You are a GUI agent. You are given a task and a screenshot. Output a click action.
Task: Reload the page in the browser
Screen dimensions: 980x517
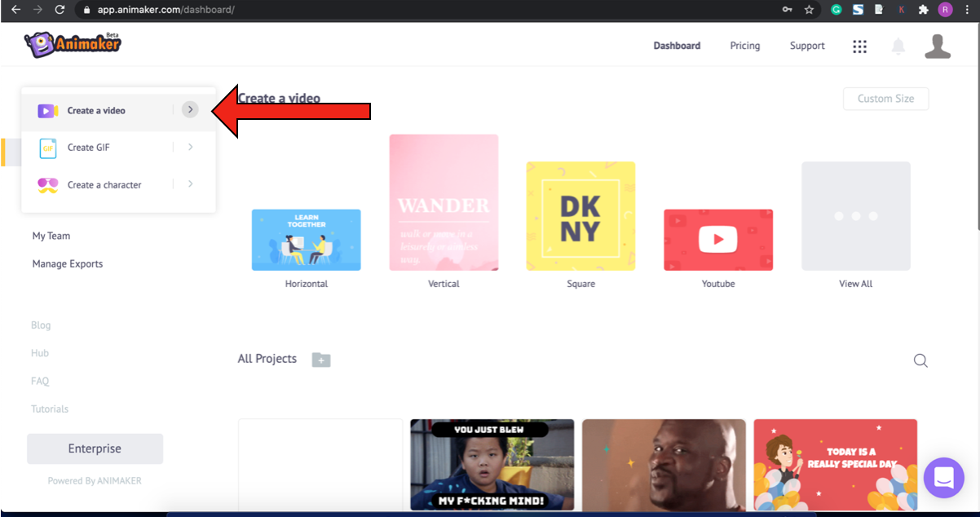(60, 10)
